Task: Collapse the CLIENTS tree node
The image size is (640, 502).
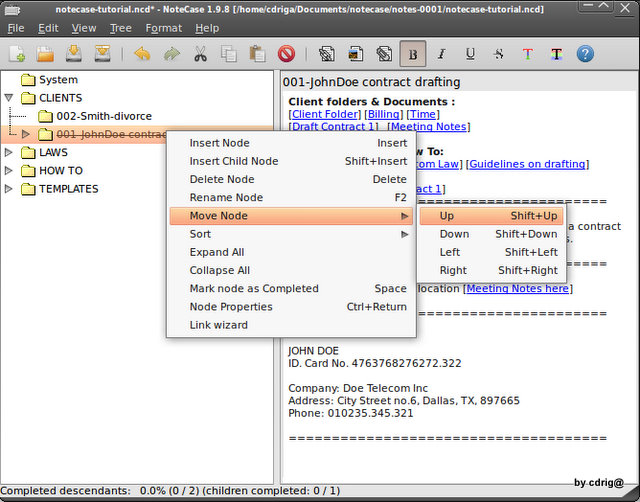Action: pyautogui.click(x=9, y=98)
